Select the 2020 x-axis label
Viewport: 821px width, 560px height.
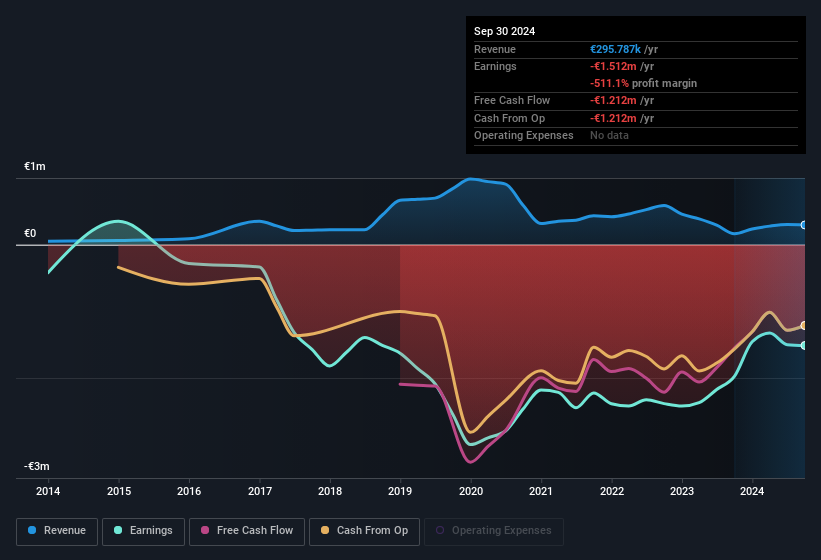click(471, 491)
